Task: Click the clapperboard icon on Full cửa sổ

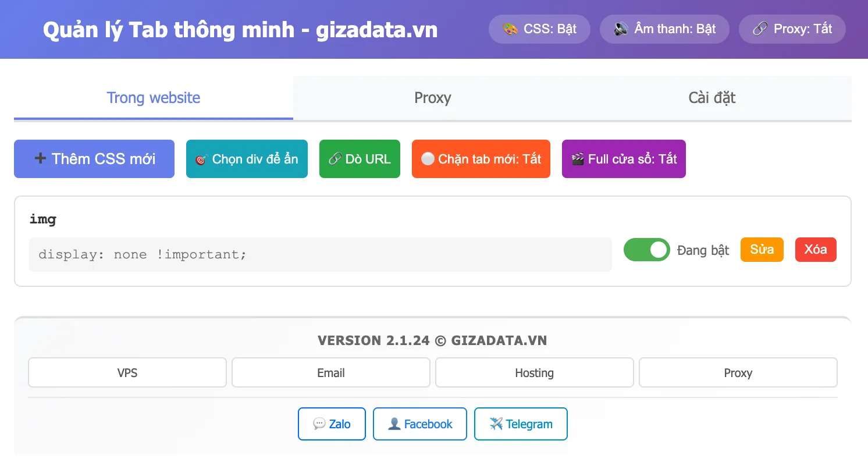Action: coord(577,159)
